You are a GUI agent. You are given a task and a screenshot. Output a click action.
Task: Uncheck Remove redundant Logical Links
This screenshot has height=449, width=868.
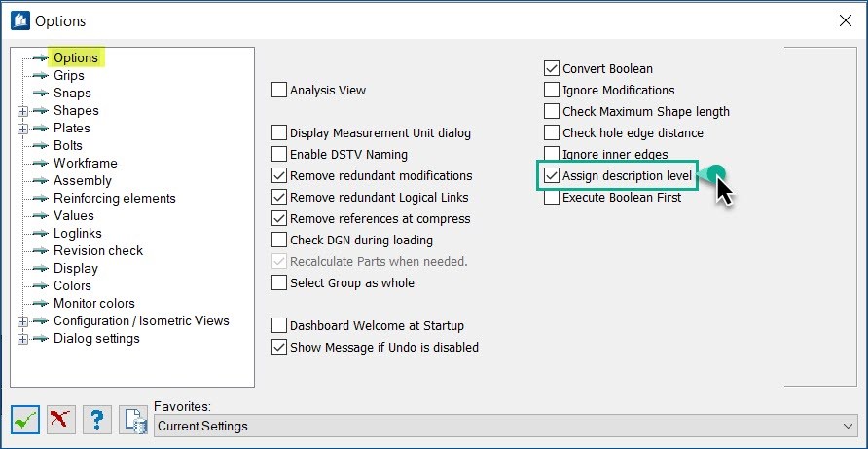(279, 198)
